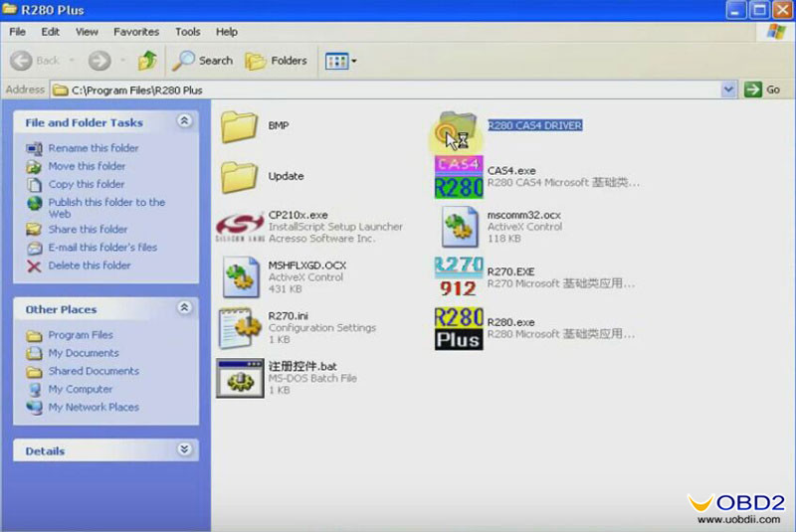796x532 pixels.
Task: Select the R280 CAS4 DRIVER folder icon
Action: [458, 129]
